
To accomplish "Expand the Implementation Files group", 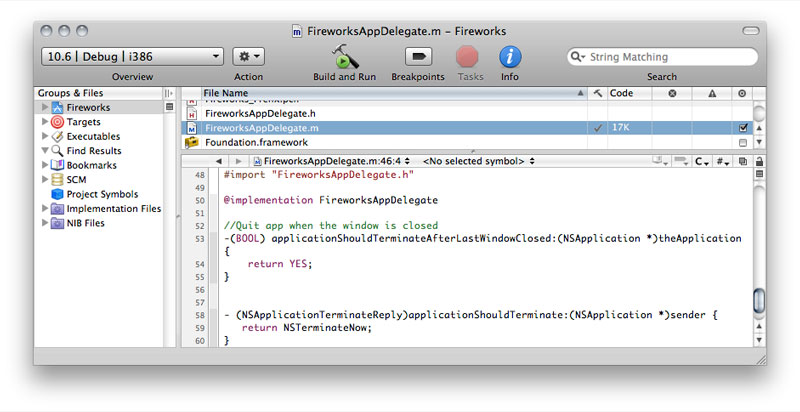I will [45, 209].
